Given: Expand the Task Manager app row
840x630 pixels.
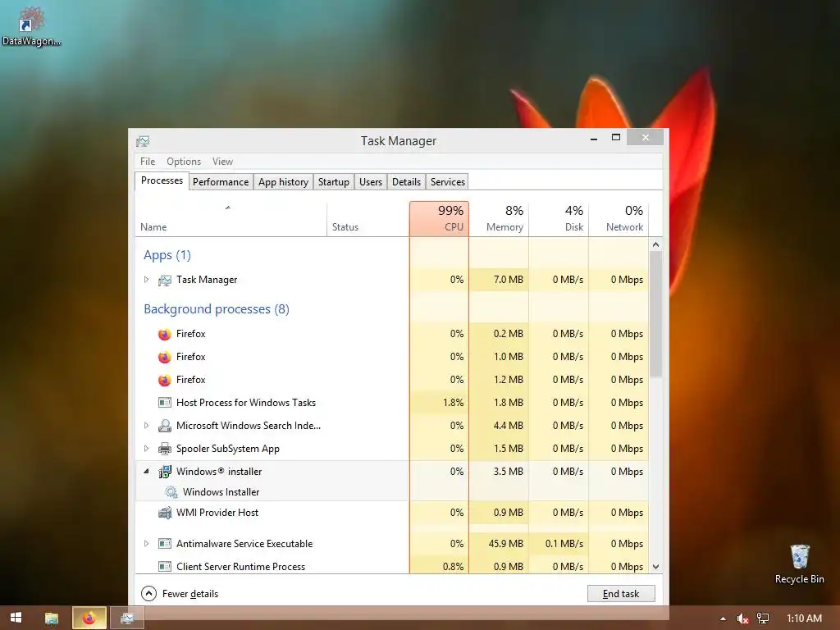Looking at the screenshot, I should pyautogui.click(x=146, y=280).
